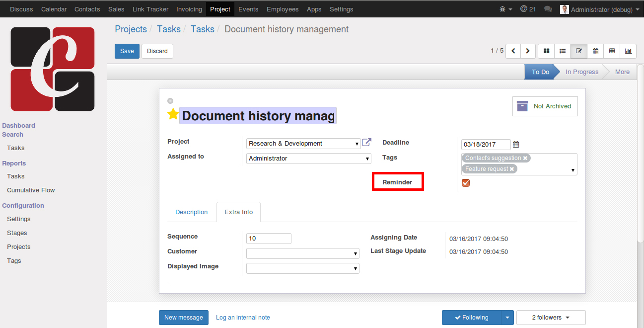Open the pivot table view
Viewport: 644px width, 328px height.
tap(612, 51)
